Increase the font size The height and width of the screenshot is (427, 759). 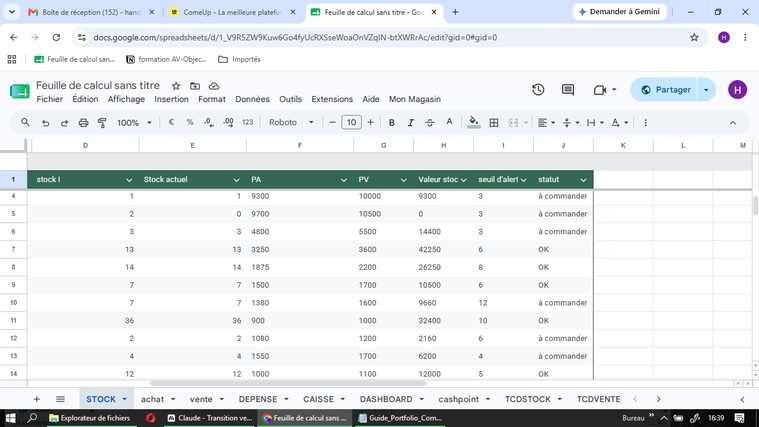coord(370,122)
